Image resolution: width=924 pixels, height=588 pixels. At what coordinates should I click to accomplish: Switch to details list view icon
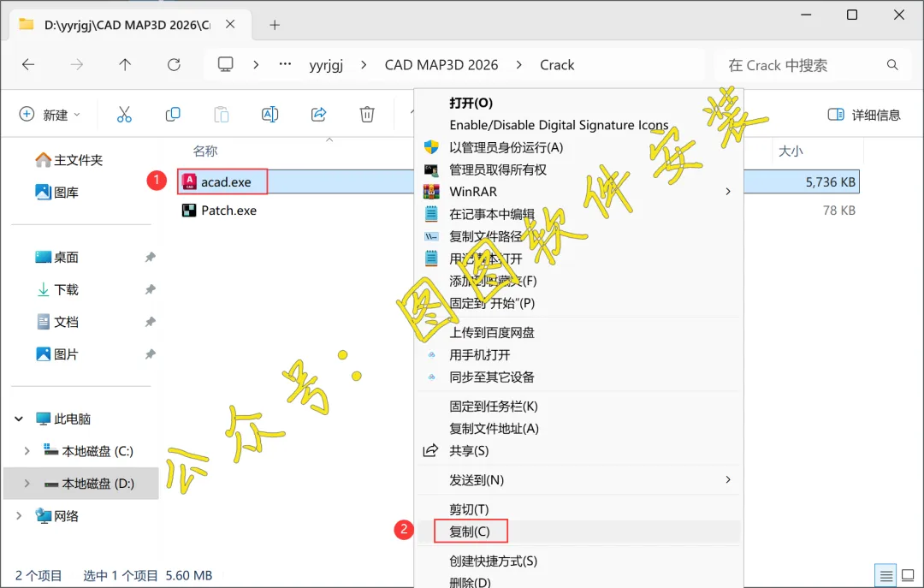click(885, 576)
